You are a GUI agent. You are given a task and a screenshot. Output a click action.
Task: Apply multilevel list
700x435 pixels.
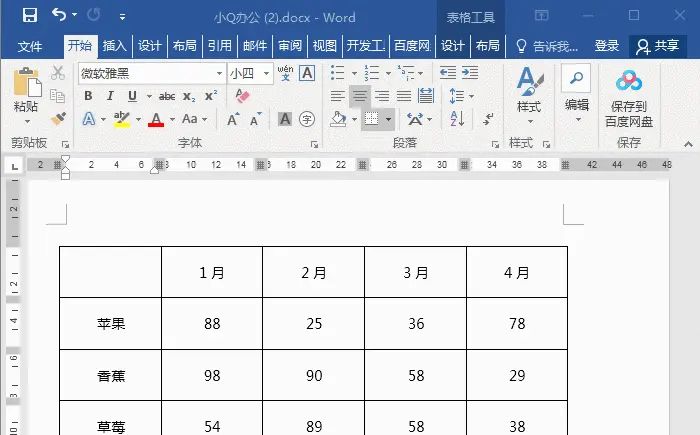pos(406,73)
